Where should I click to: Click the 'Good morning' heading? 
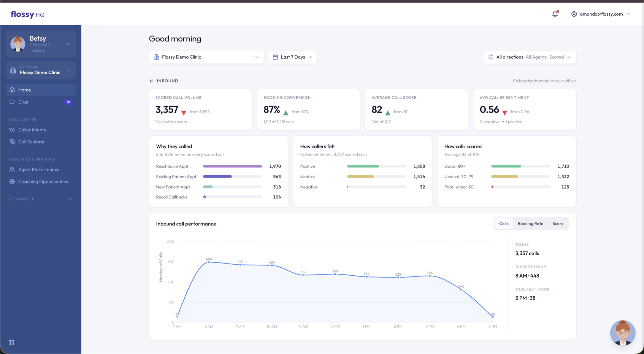[x=175, y=39]
